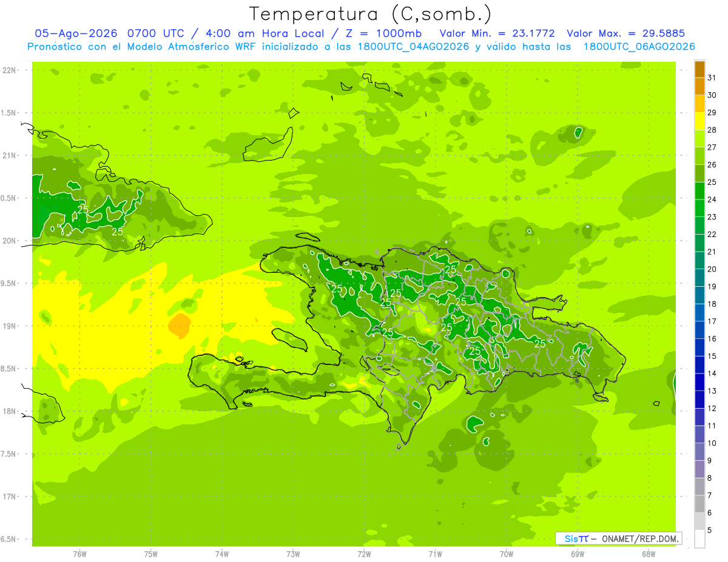Click the lime 27–28 legend color swatch
This screenshot has height=562, width=728.
pos(699,139)
